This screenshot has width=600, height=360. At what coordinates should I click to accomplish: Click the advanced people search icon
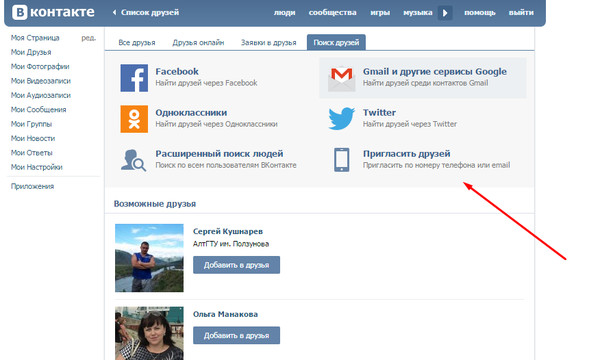pyautogui.click(x=133, y=160)
